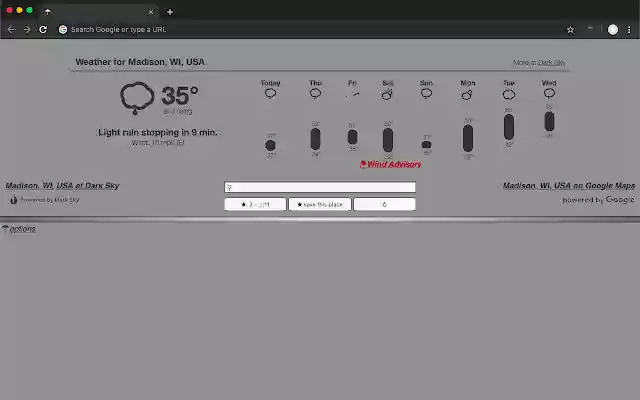Open the Wind Advisory alert link

[x=391, y=164]
